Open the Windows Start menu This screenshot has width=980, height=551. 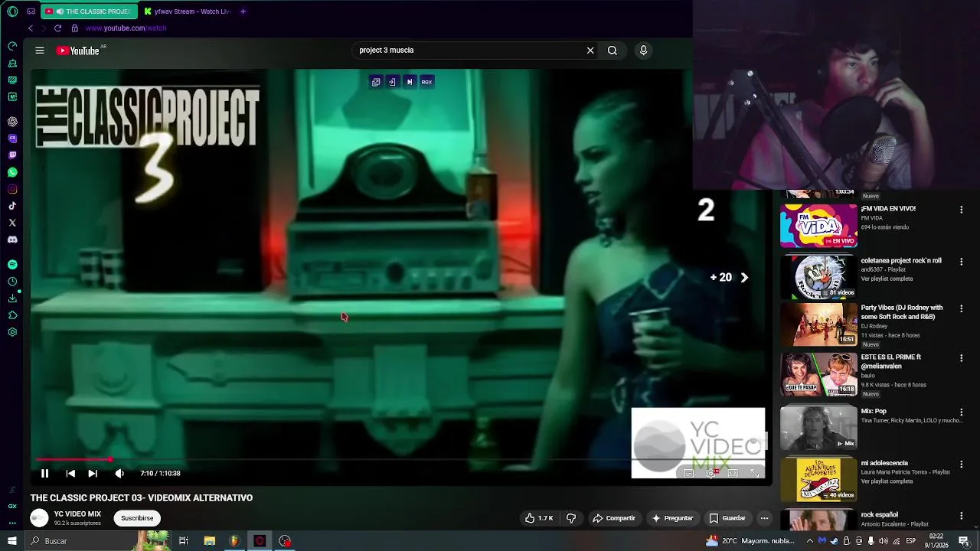pos(11,541)
